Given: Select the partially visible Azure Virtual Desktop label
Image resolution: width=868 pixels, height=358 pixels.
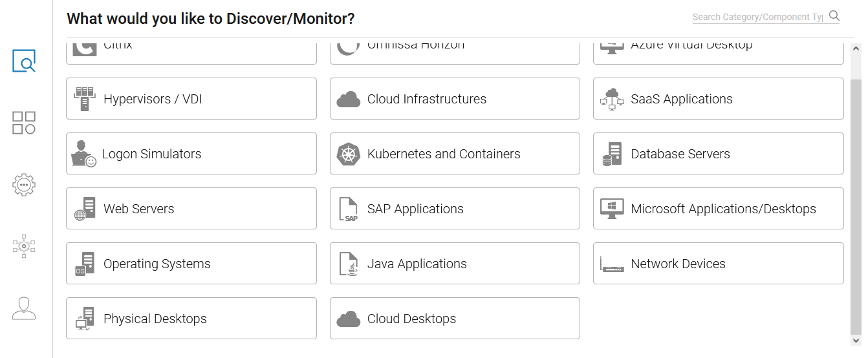Looking at the screenshot, I should click(x=692, y=45).
